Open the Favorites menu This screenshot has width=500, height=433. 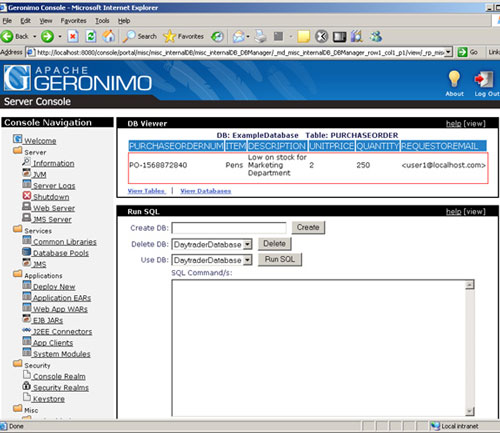click(73, 21)
